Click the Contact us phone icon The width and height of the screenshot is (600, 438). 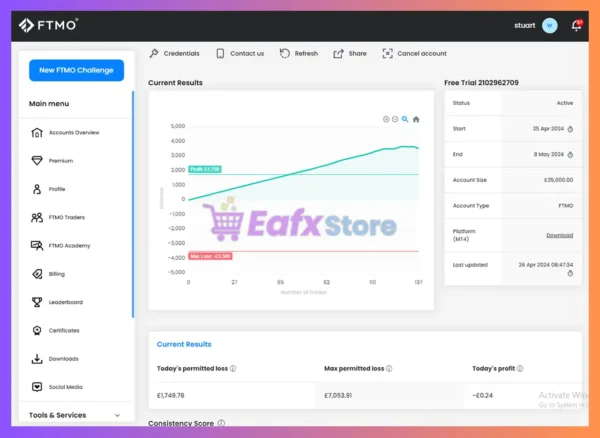[x=220, y=54]
